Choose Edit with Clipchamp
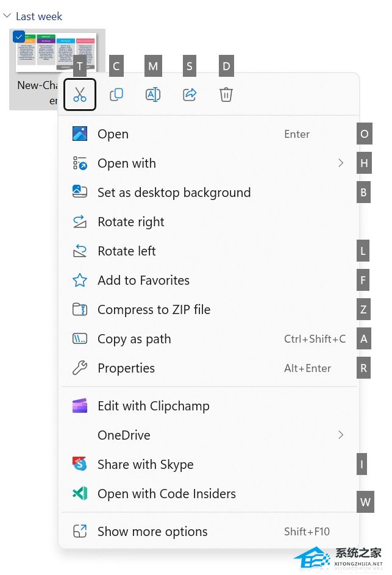This screenshot has width=392, height=575. 153,406
